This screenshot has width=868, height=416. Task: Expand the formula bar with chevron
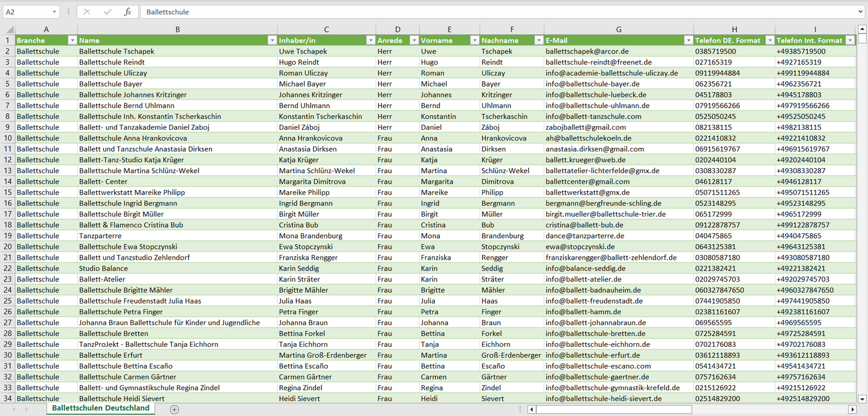[861, 12]
